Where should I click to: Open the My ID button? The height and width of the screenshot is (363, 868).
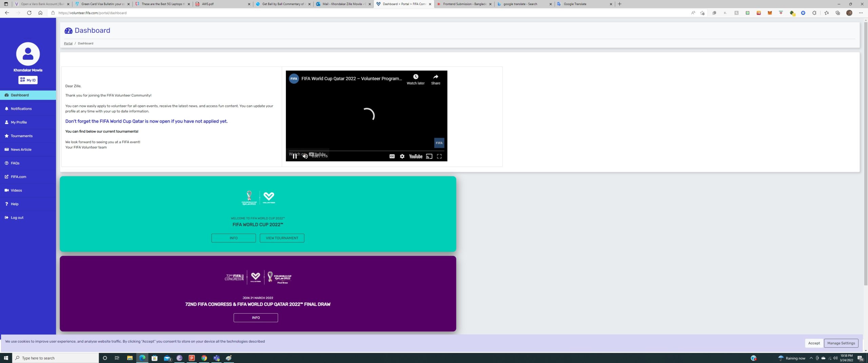point(28,80)
